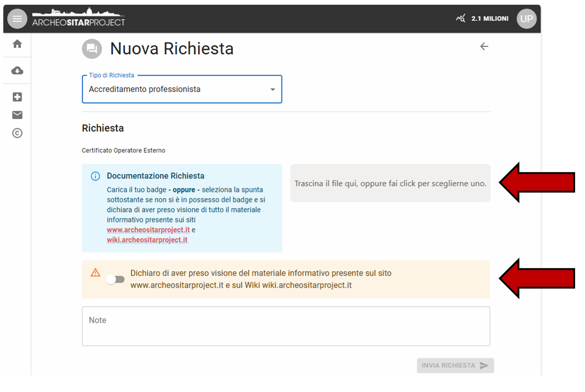Go back using the arrow icon
585x392 pixels.
coord(484,46)
